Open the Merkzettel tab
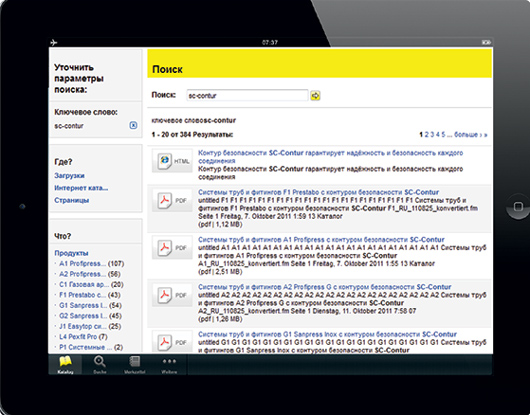 click(135, 365)
